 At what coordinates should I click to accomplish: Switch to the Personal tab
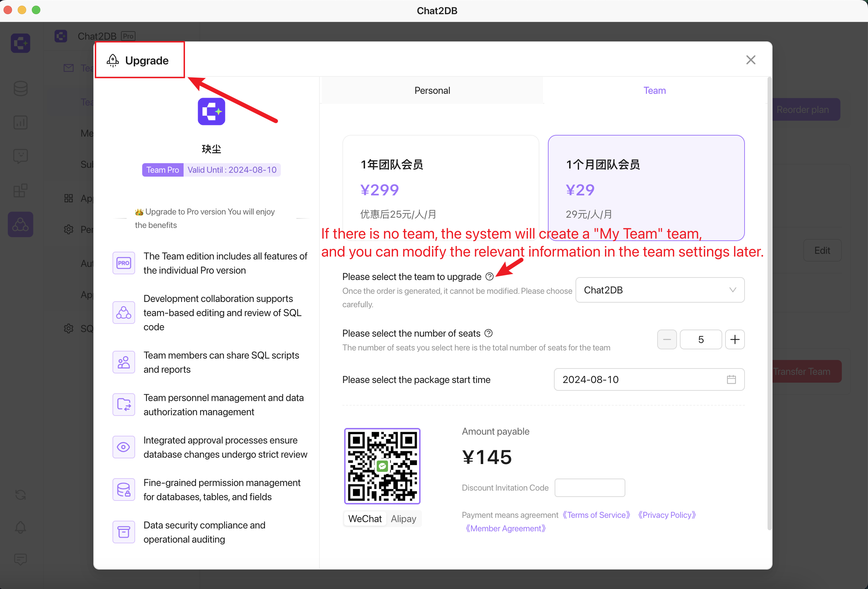432,91
